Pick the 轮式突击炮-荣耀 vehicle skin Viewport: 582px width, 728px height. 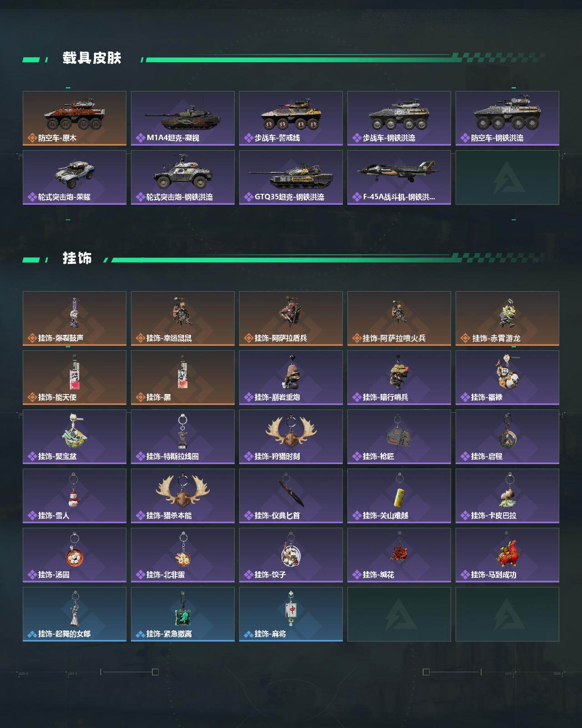click(75, 177)
